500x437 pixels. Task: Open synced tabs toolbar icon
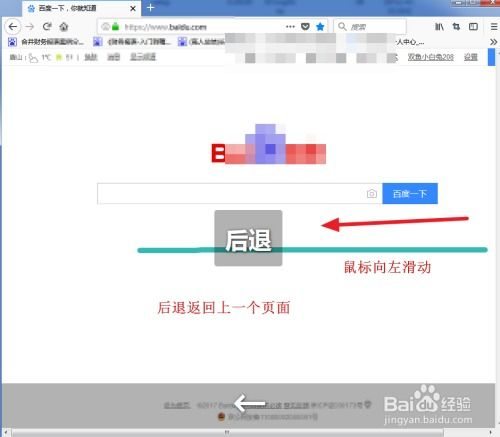click(x=456, y=27)
